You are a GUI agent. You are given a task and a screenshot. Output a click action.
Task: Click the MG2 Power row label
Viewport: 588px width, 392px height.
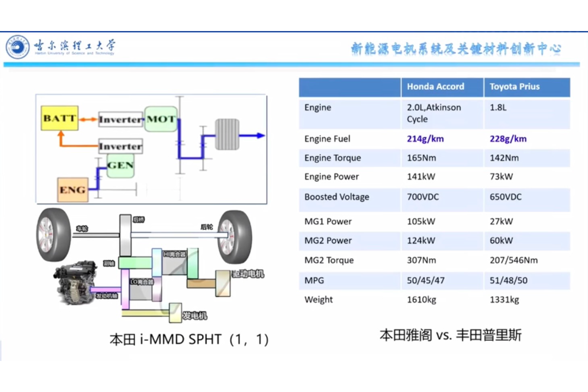(328, 241)
